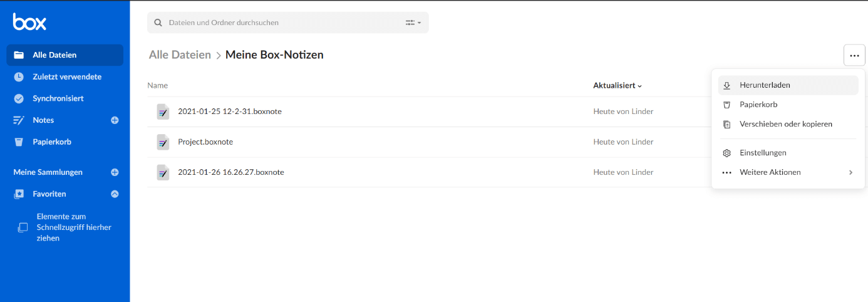Click the plus icon next to Notes
The height and width of the screenshot is (302, 868).
click(x=115, y=120)
